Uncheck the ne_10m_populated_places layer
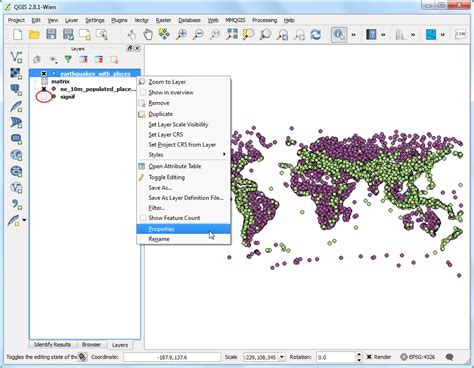Image resolution: width=474 pixels, height=368 pixels. [44, 89]
